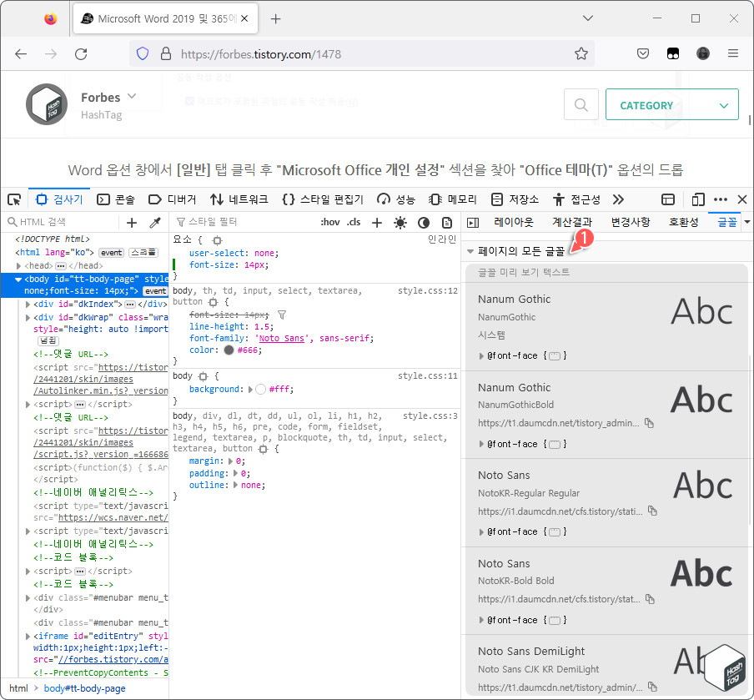Open the 변경사항 sidebar tab
The width and height of the screenshot is (754, 700).
[x=631, y=222]
